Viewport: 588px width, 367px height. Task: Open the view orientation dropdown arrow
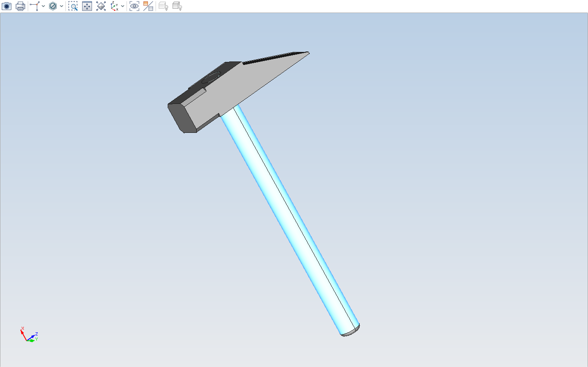coord(123,6)
